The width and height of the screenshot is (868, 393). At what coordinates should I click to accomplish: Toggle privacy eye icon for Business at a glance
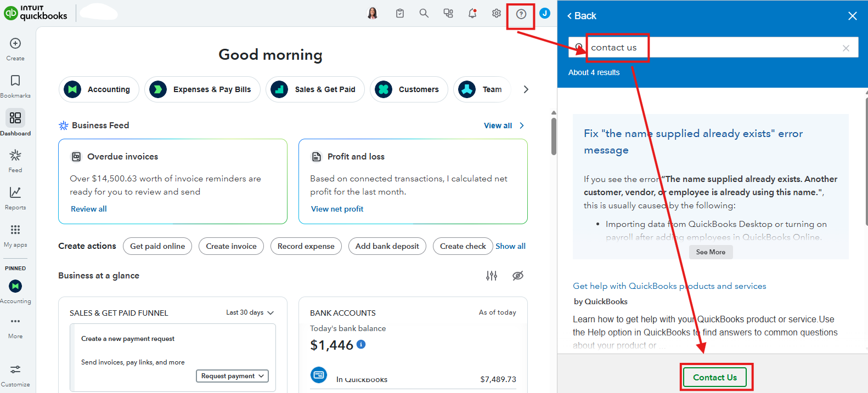point(517,276)
